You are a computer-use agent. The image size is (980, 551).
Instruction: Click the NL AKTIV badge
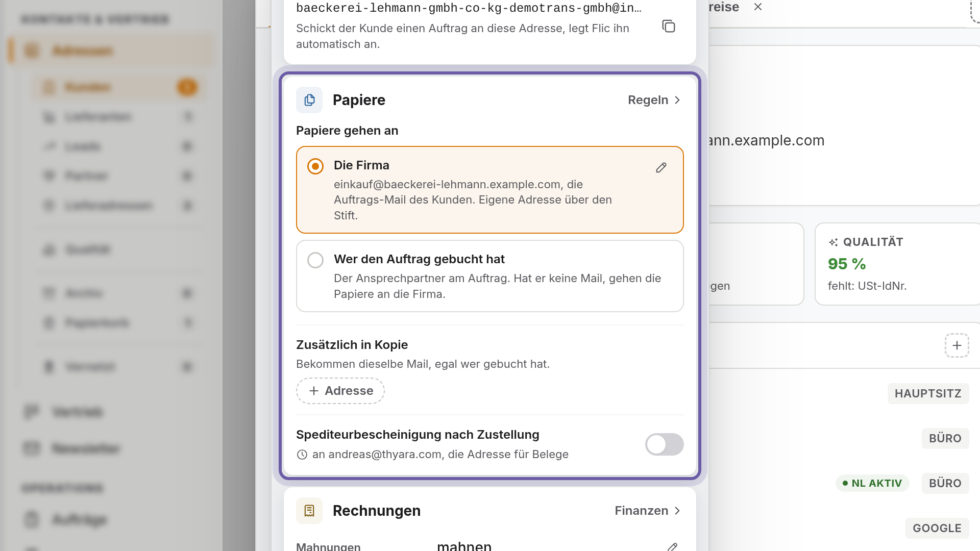point(872,483)
